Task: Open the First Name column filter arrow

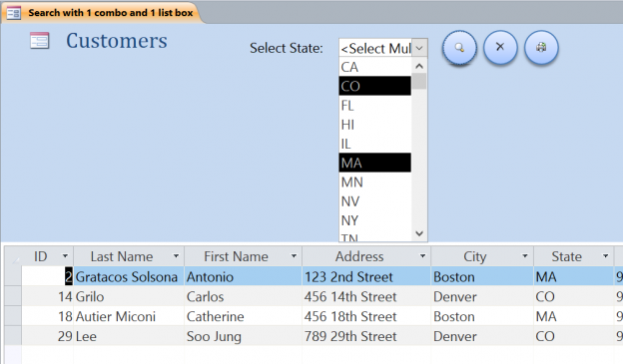Action: click(x=294, y=256)
